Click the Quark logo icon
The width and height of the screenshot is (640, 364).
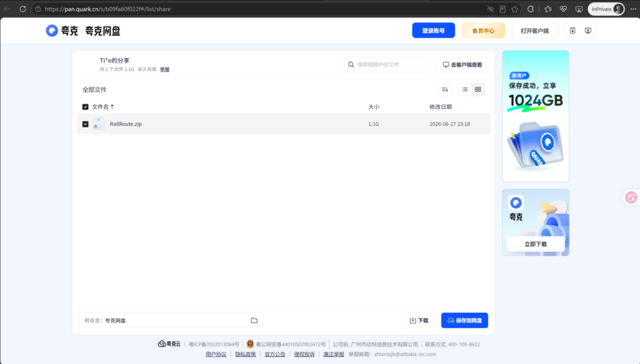[x=52, y=31]
